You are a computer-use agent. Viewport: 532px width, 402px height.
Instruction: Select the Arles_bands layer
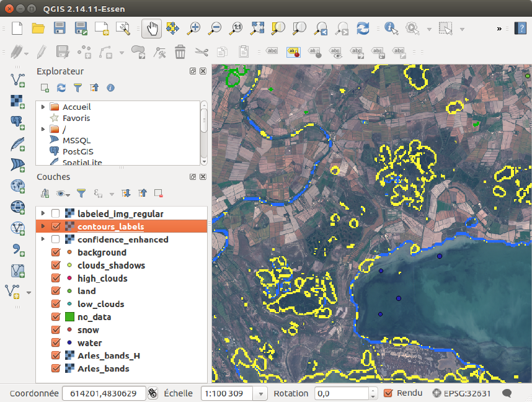coord(103,368)
